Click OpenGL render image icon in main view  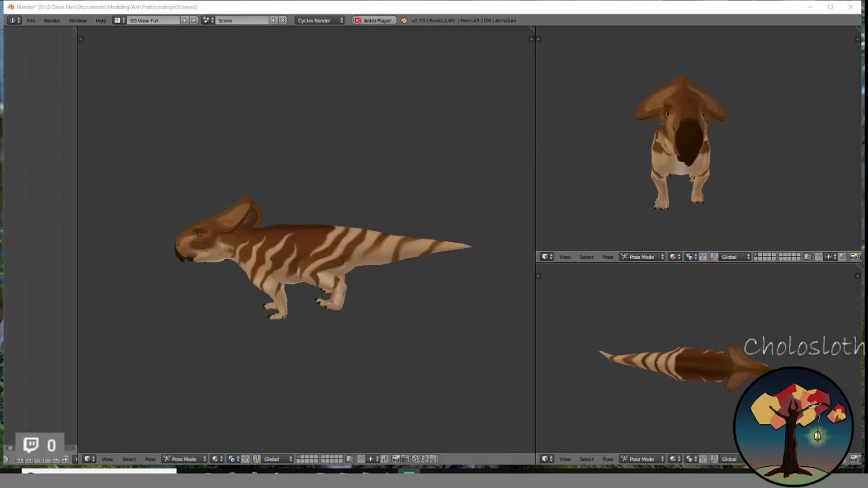click(x=396, y=459)
